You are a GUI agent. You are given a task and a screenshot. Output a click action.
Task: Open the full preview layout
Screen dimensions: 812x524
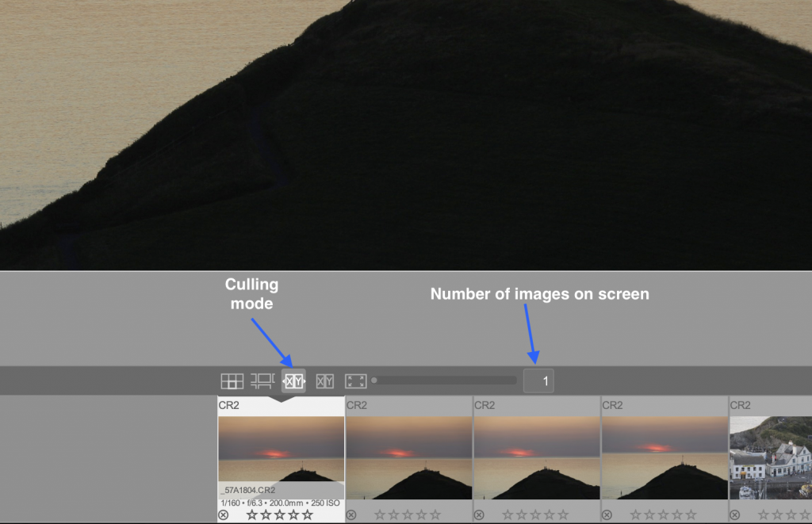(356, 381)
